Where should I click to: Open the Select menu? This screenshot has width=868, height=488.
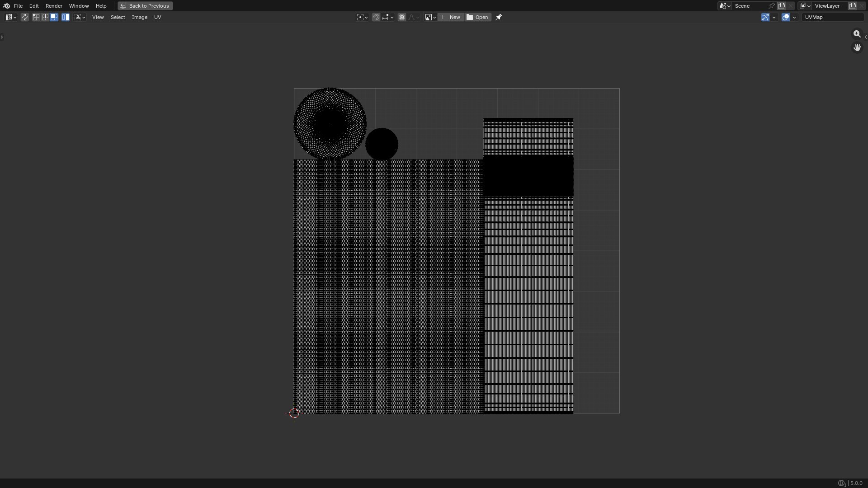pyautogui.click(x=118, y=17)
